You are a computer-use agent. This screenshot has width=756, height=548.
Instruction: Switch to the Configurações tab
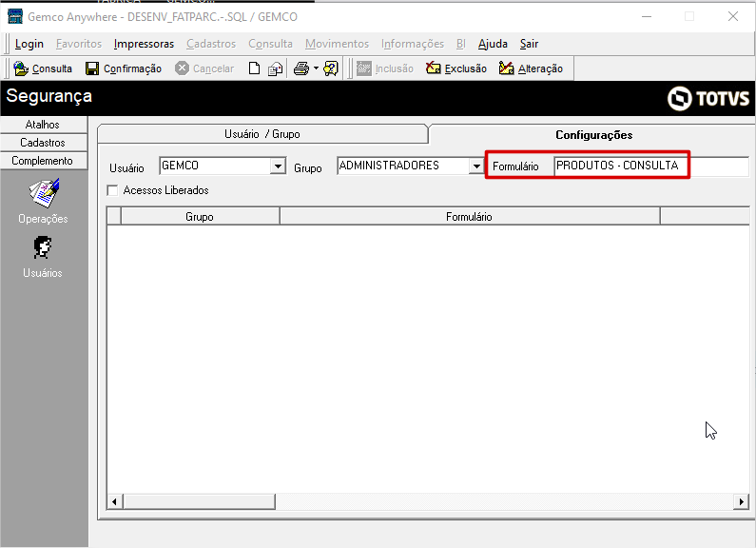tap(594, 135)
